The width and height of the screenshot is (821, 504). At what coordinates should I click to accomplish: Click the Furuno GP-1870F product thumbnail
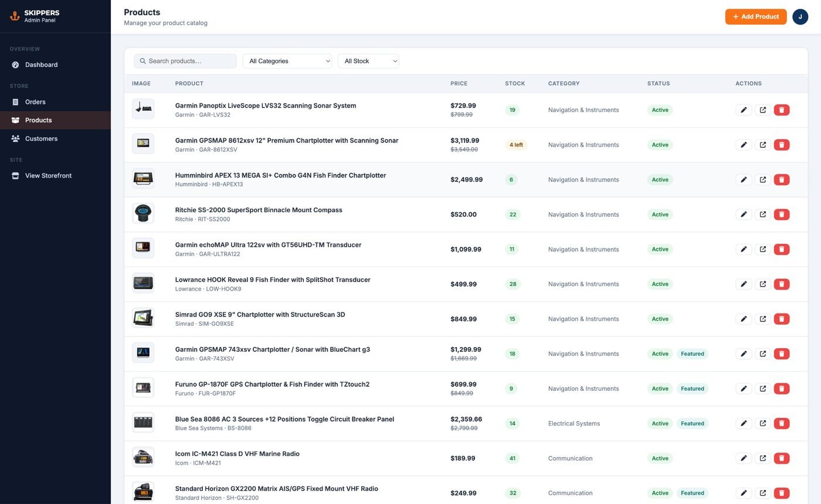tap(143, 387)
